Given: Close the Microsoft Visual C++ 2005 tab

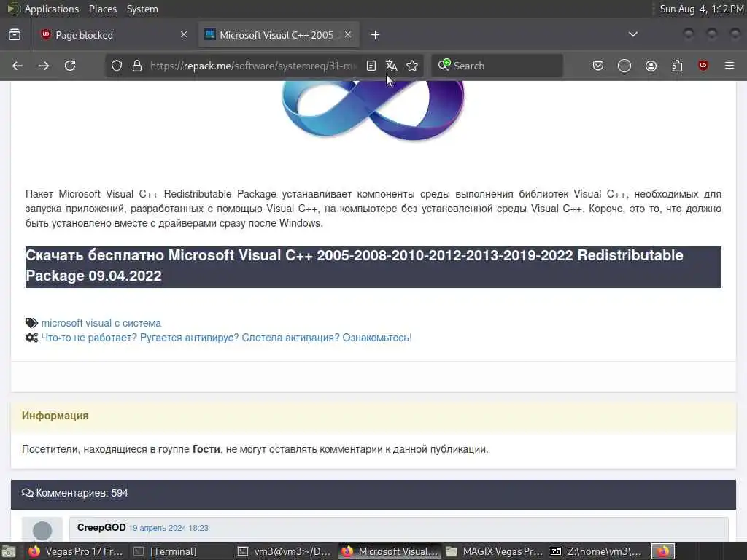Looking at the screenshot, I should [348, 35].
